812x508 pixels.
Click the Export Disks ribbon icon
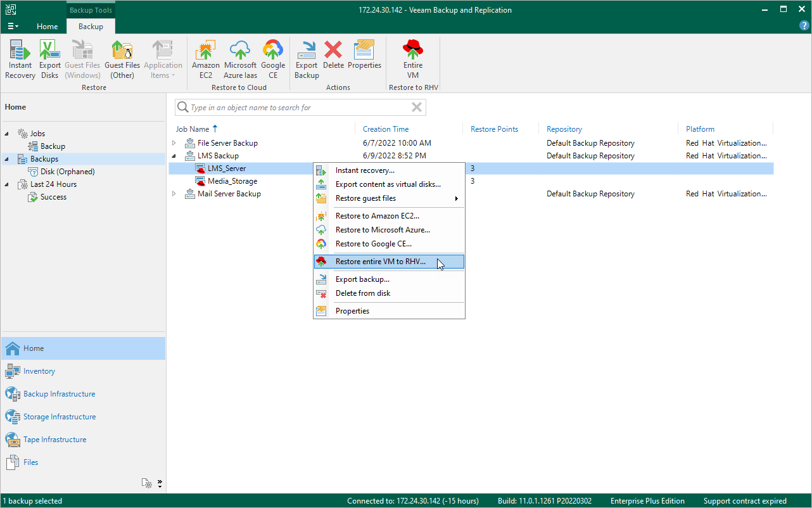click(x=50, y=60)
